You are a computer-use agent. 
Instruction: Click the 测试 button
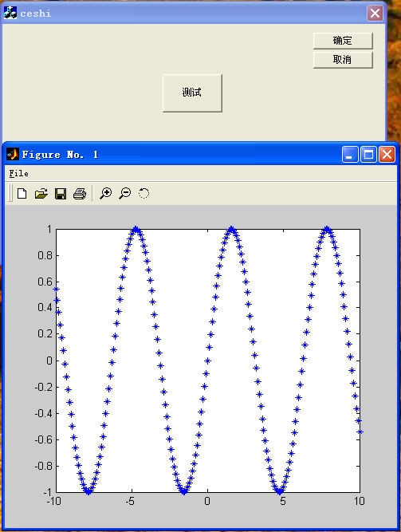[192, 93]
